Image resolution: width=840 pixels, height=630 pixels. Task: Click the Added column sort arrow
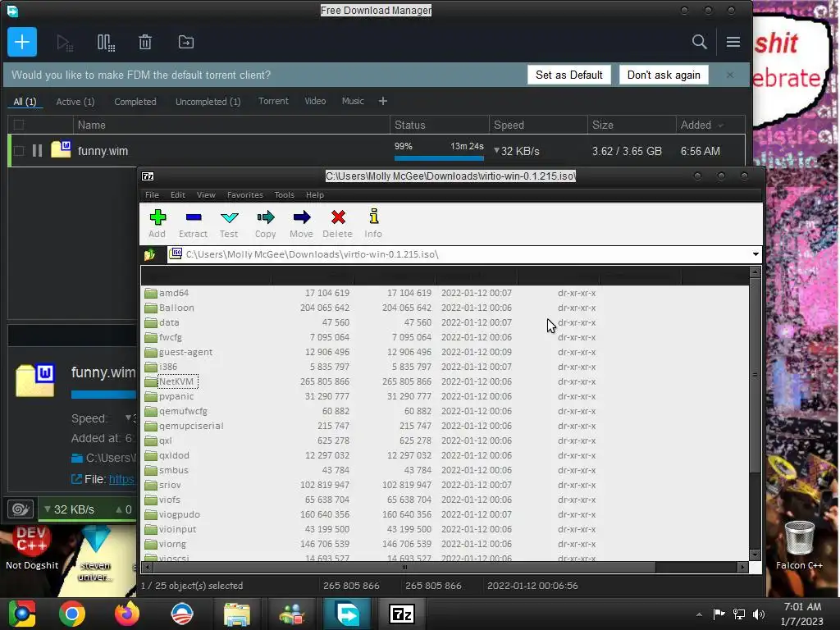click(720, 126)
